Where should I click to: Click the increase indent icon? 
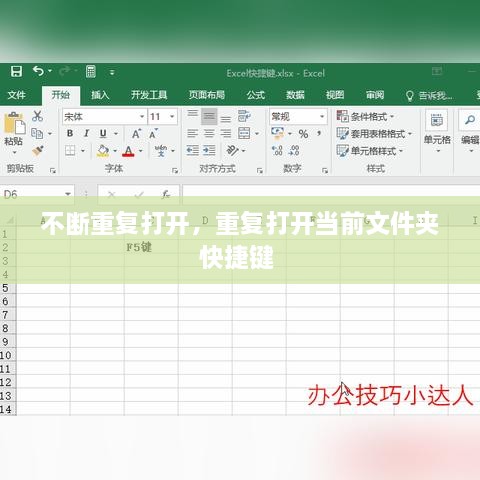point(209,151)
